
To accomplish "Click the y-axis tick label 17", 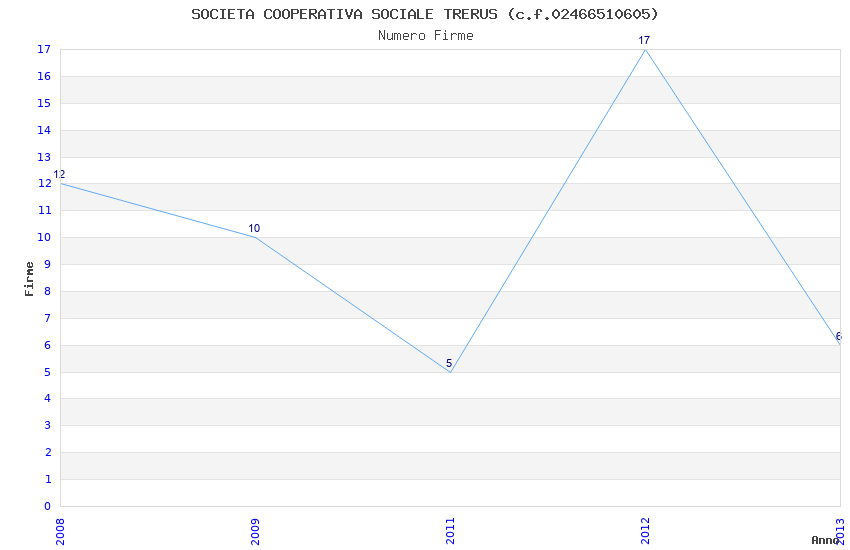I will pos(44,49).
